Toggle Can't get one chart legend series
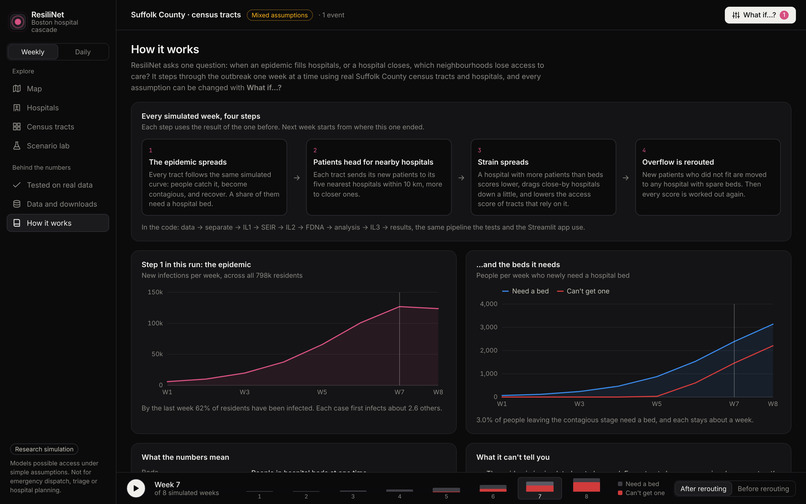Image resolution: width=806 pixels, height=504 pixels. 583,291
